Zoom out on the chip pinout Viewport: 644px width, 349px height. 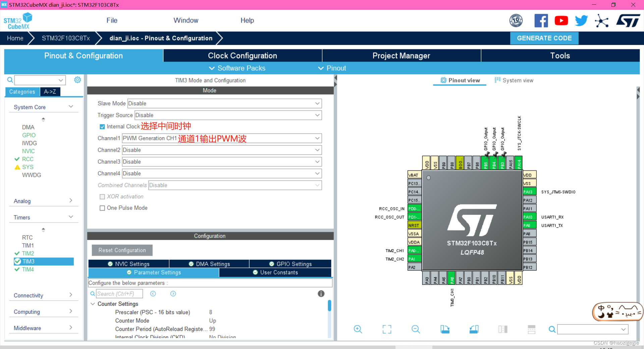(416, 329)
